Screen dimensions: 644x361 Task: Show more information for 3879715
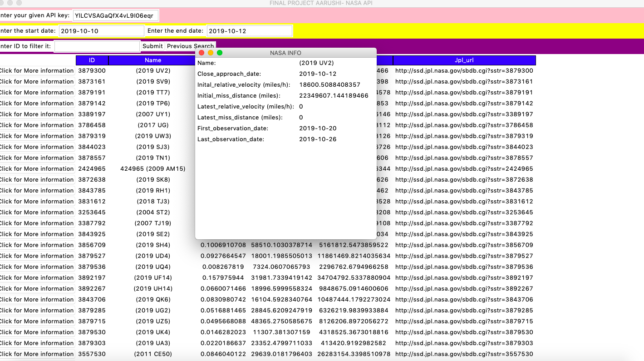click(36, 321)
